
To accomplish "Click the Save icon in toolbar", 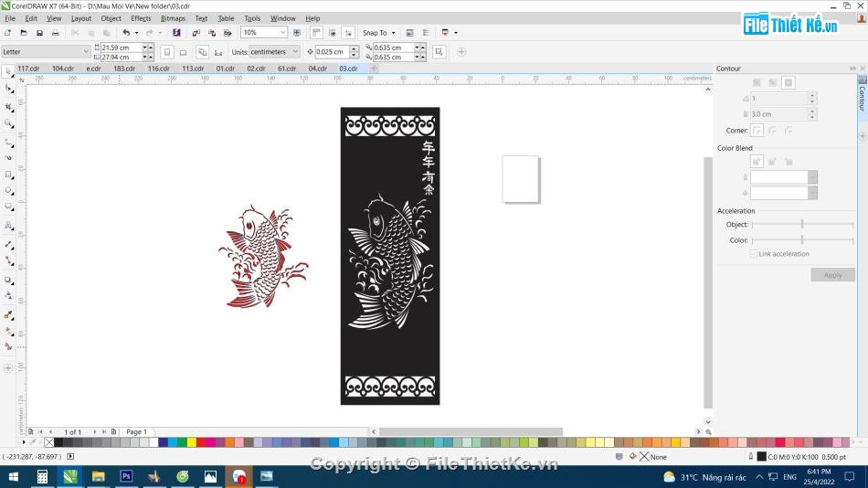I will [x=39, y=33].
